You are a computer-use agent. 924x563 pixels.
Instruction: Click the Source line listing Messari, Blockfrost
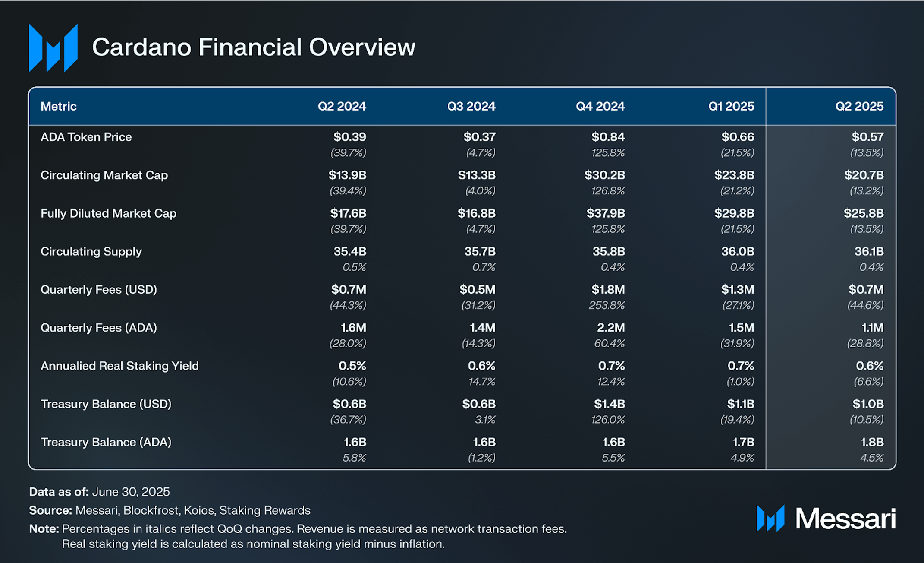170,510
